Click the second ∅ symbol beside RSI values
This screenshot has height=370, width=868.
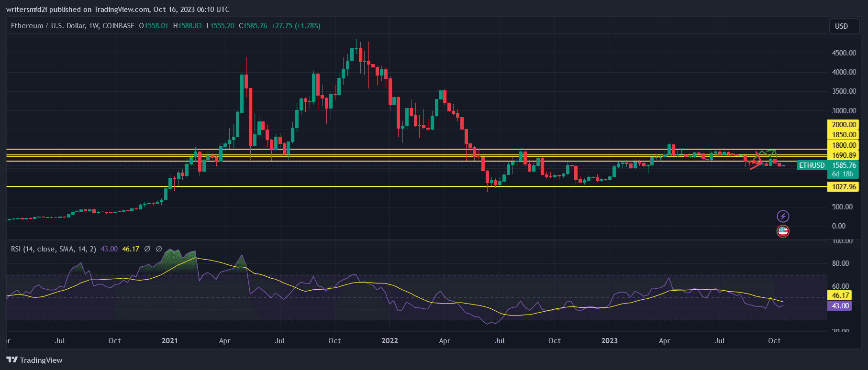point(159,249)
